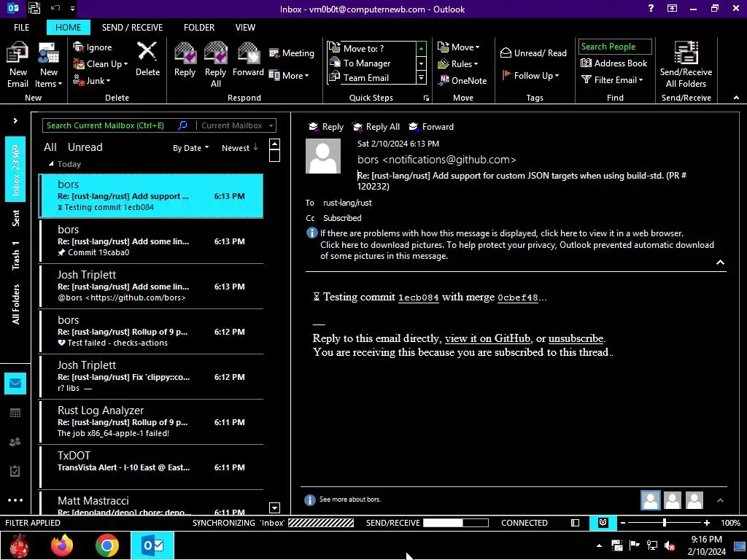Screen dimensions: 747x560
Task: Click the sender's contact photo placeholder
Action: pyautogui.click(x=323, y=156)
